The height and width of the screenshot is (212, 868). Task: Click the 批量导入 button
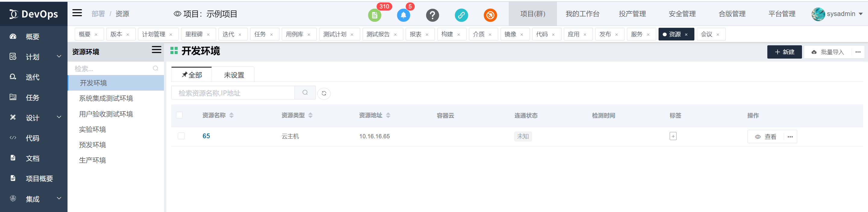coord(828,52)
